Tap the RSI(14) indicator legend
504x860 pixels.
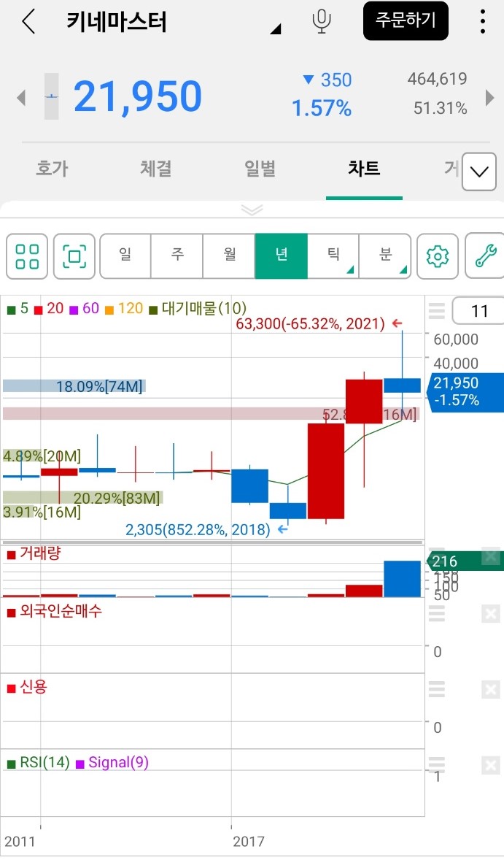[39, 762]
